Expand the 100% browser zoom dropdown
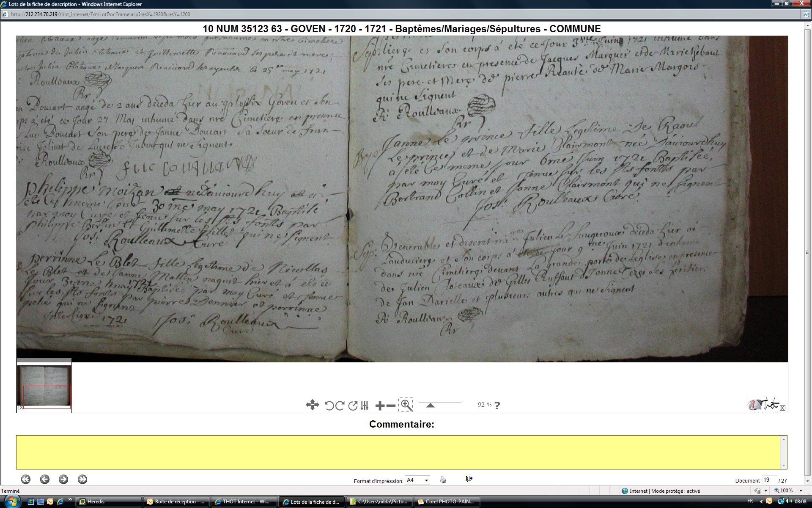Image resolution: width=812 pixels, height=508 pixels. point(801,491)
